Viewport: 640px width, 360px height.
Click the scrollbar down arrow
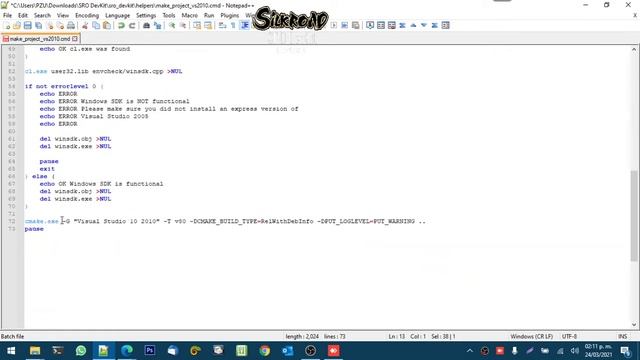633,324
